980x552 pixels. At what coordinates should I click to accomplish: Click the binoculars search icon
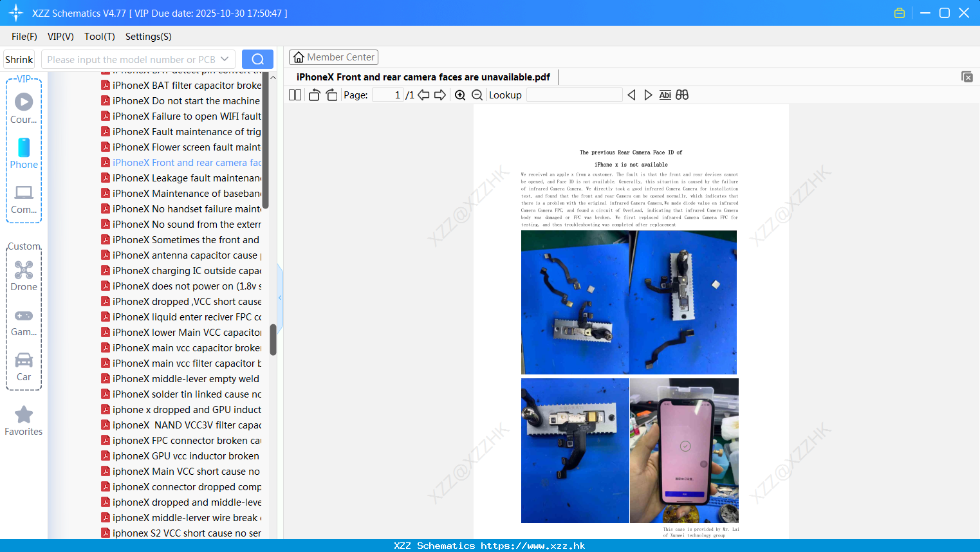click(682, 95)
